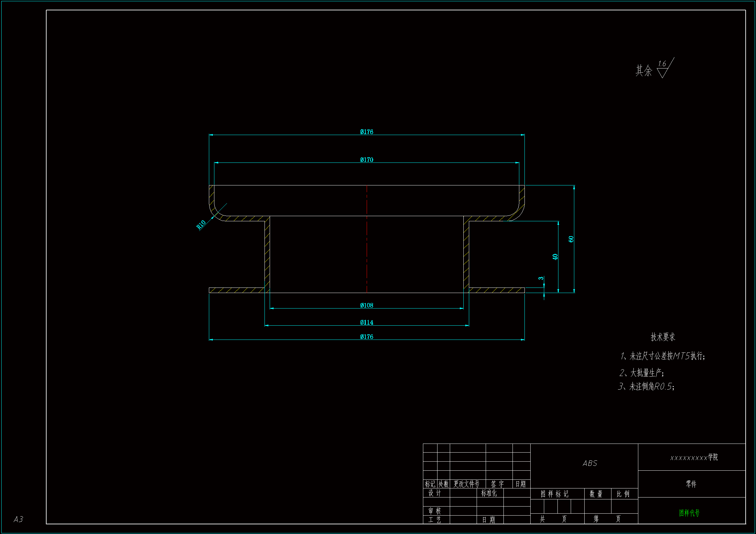The image size is (756, 534).
Task: Click the xxxxxxxxx学院 title cell
Action: pyautogui.click(x=694, y=457)
